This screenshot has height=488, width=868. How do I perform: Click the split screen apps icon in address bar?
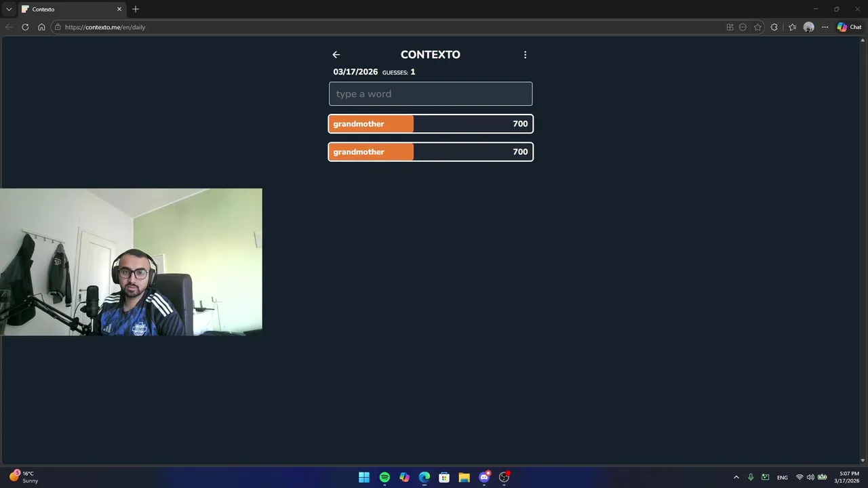point(730,27)
